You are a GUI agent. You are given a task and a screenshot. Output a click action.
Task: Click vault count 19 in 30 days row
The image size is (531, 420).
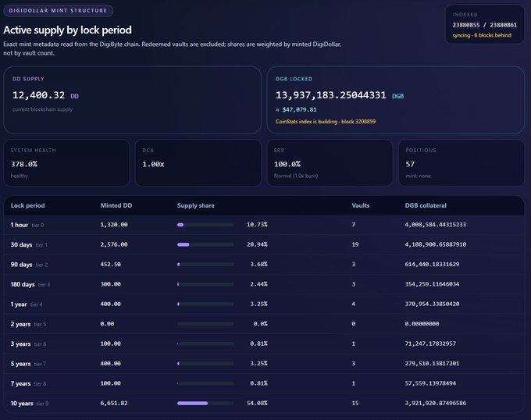(x=355, y=244)
